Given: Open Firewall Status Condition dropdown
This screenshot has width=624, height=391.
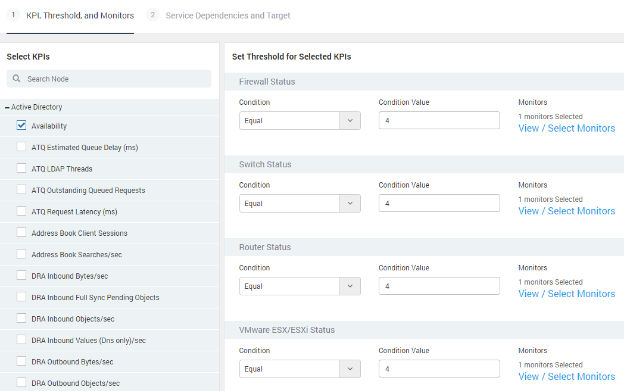Looking at the screenshot, I should click(x=300, y=121).
